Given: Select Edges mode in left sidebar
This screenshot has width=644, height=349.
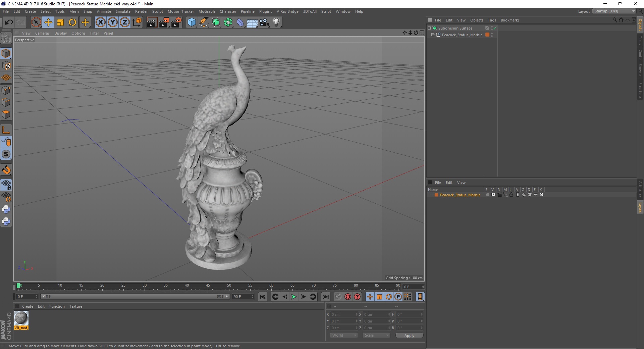Looking at the screenshot, I should pos(6,102).
